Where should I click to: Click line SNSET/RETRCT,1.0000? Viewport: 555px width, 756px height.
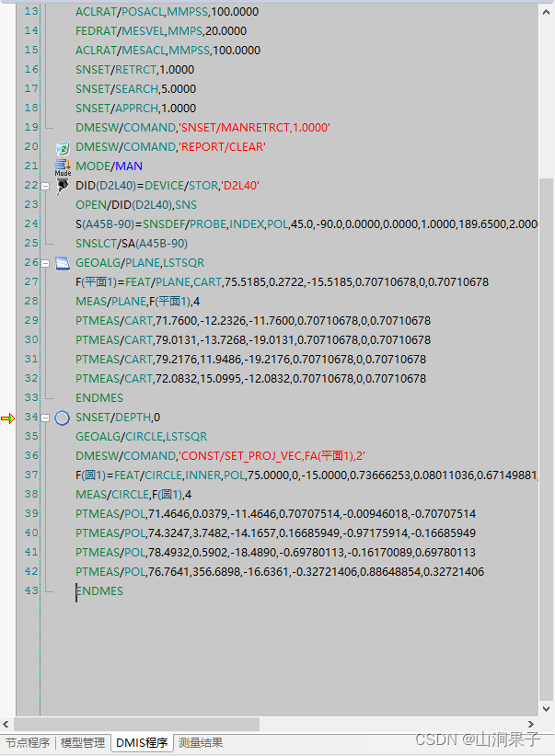click(x=134, y=69)
